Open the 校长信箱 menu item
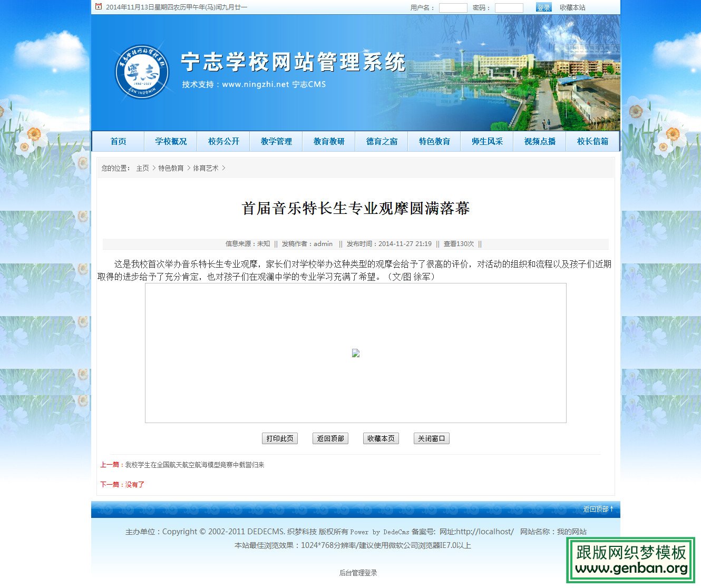This screenshot has height=588, width=701. coord(592,141)
